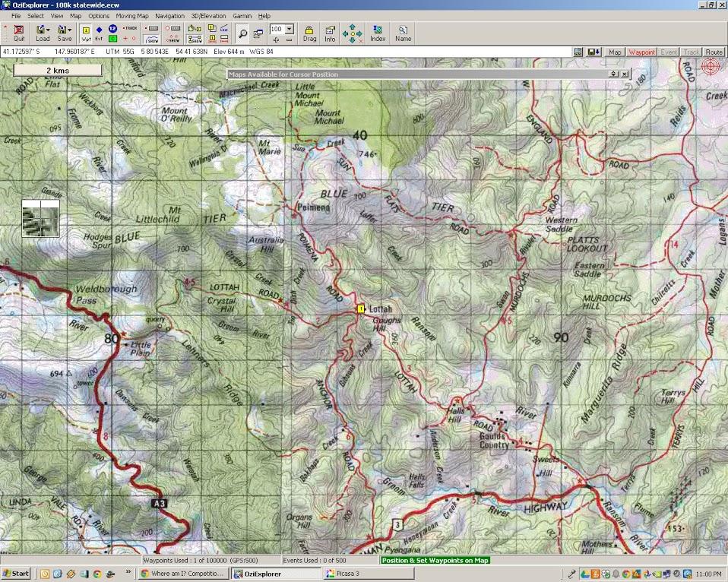Open the zoom percentage dropdown
The image size is (728, 582).
[x=290, y=29]
